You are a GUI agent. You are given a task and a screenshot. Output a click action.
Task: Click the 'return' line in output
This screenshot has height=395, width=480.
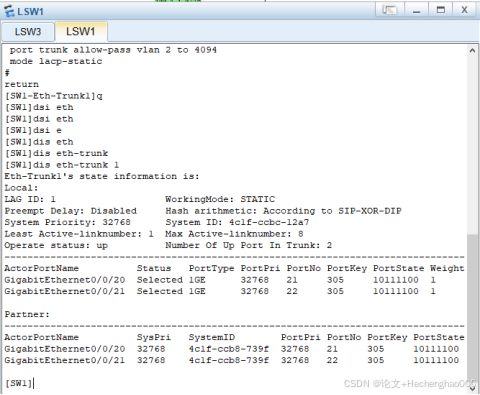(22, 84)
